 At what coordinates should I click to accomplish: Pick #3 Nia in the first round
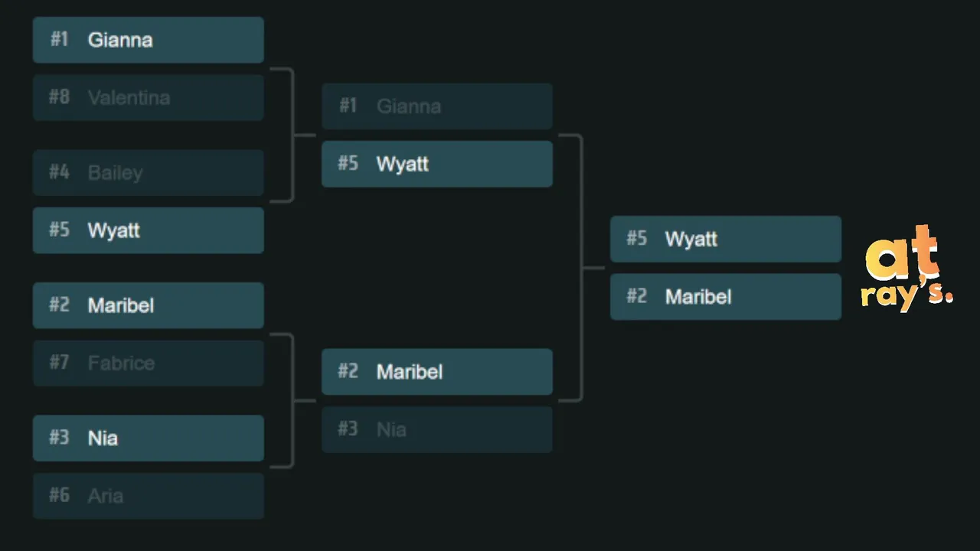click(x=148, y=438)
